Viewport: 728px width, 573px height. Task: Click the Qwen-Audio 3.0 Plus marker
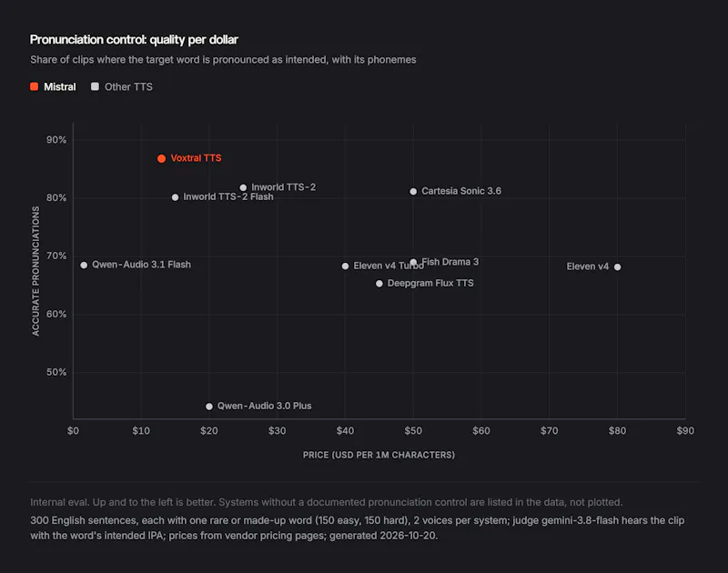tap(209, 407)
